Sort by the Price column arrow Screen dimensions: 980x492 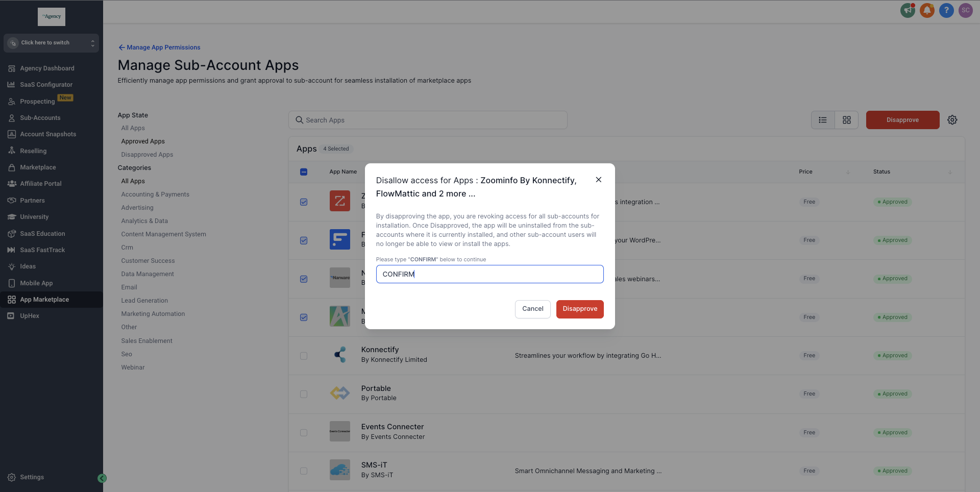tap(848, 172)
